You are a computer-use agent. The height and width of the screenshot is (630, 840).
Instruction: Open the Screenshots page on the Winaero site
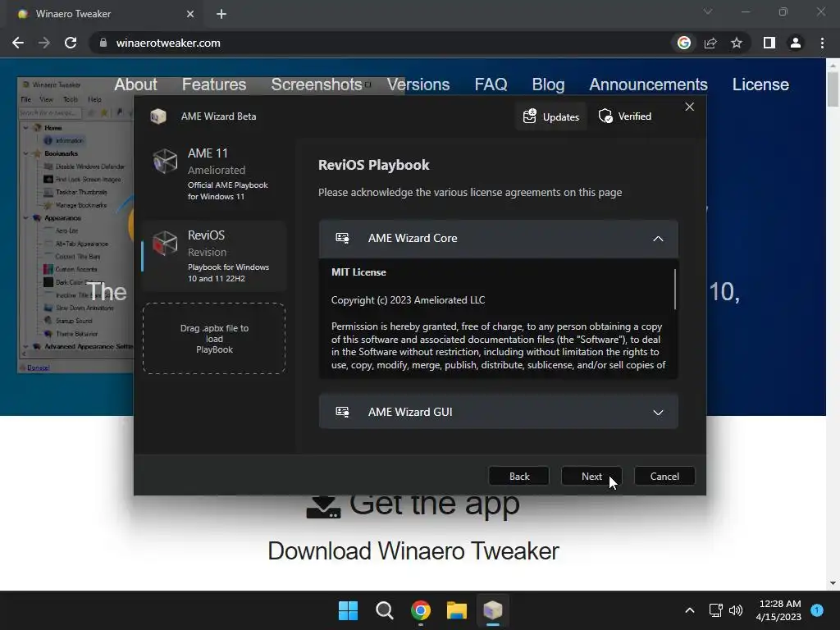tap(316, 84)
